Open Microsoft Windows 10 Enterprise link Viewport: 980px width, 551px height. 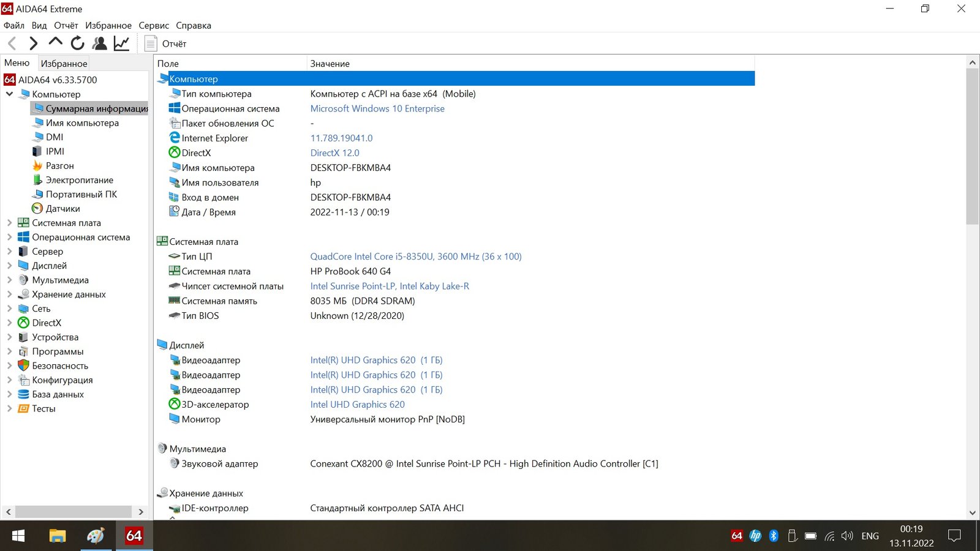coord(377,109)
